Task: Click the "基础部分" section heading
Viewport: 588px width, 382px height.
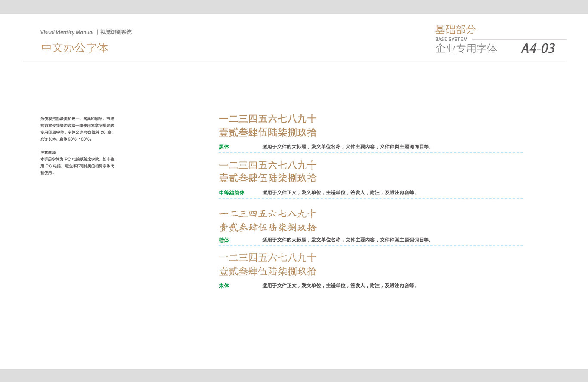Action: pyautogui.click(x=455, y=30)
